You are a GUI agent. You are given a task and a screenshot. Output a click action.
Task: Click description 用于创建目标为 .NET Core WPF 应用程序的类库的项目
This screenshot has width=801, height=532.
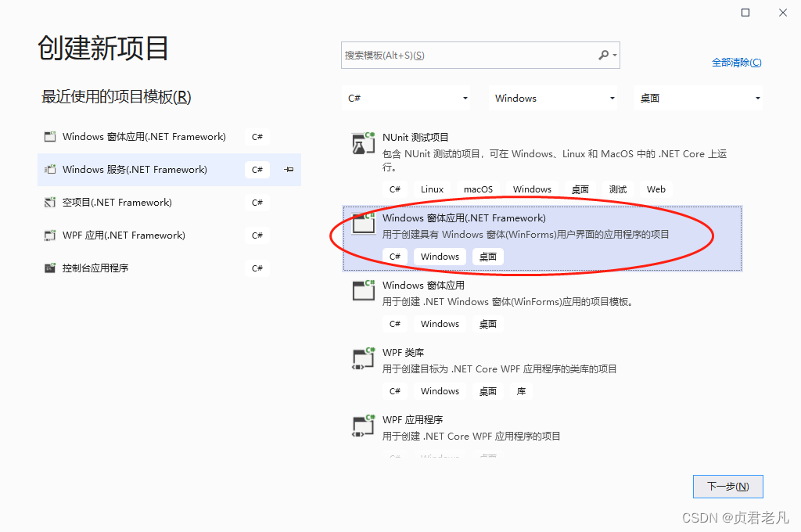click(499, 369)
